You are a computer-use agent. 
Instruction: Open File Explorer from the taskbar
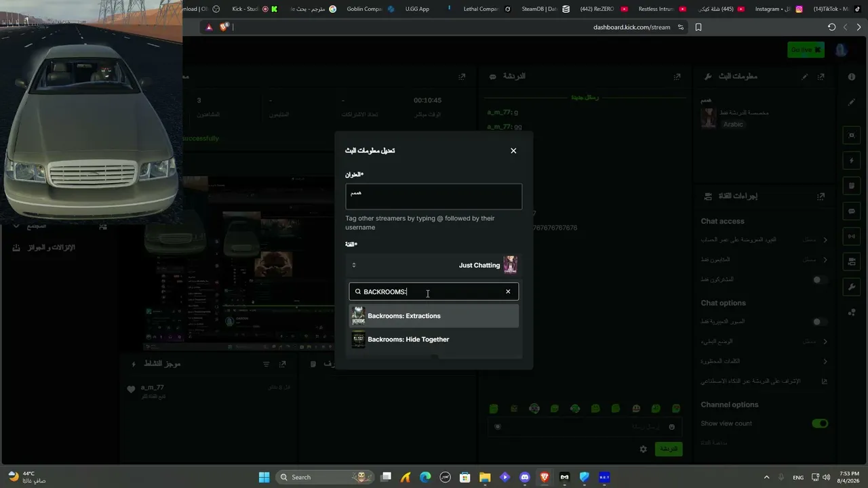coord(485,477)
